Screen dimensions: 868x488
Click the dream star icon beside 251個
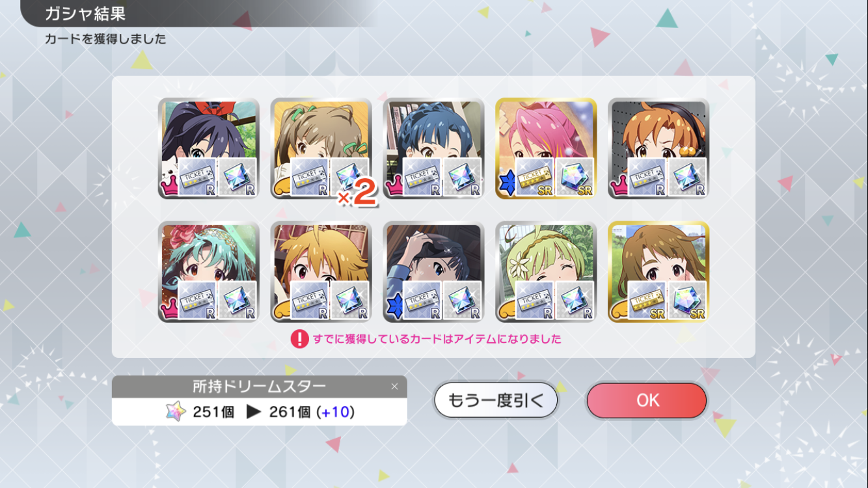176,411
